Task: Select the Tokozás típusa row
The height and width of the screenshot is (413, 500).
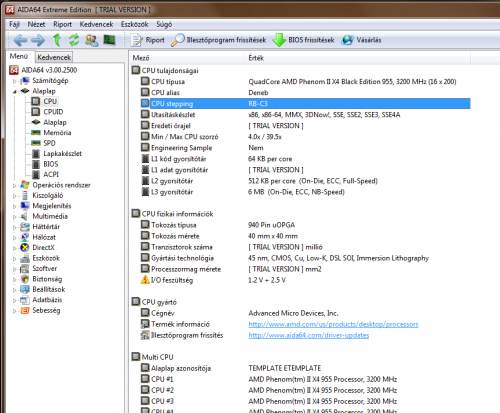Action: pos(305,225)
